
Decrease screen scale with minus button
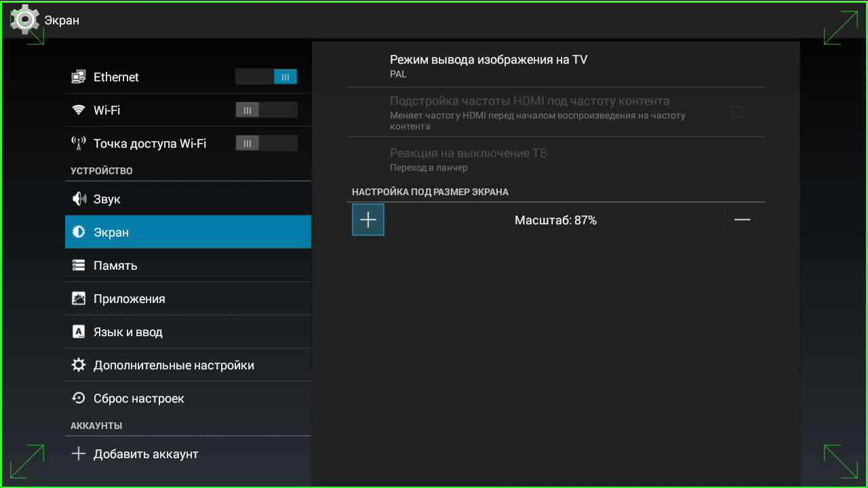pyautogui.click(x=743, y=220)
